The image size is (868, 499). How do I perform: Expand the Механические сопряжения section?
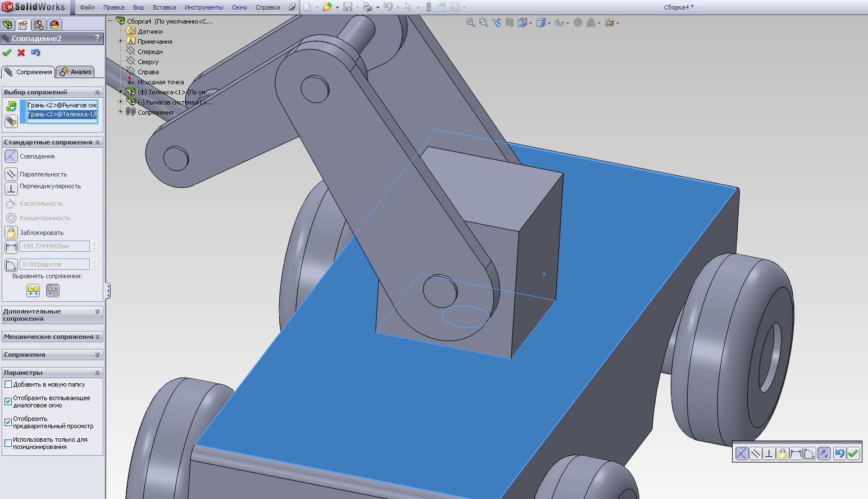(x=97, y=337)
